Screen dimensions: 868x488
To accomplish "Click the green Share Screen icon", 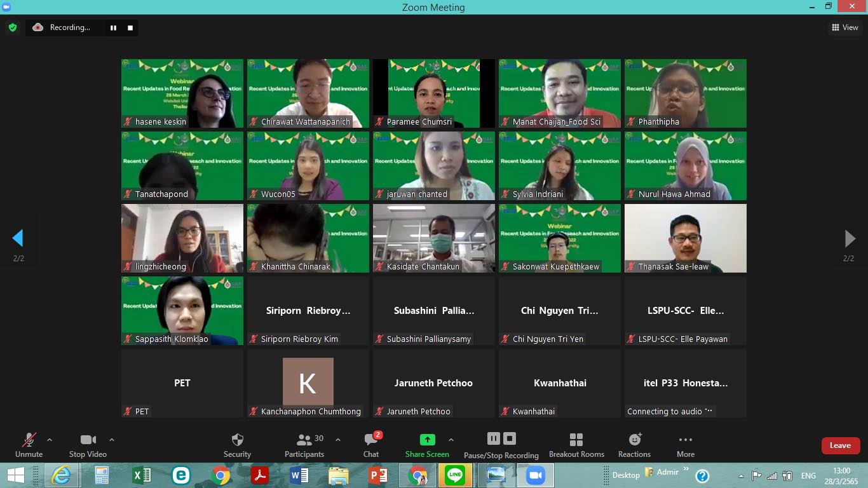I will pos(427,440).
